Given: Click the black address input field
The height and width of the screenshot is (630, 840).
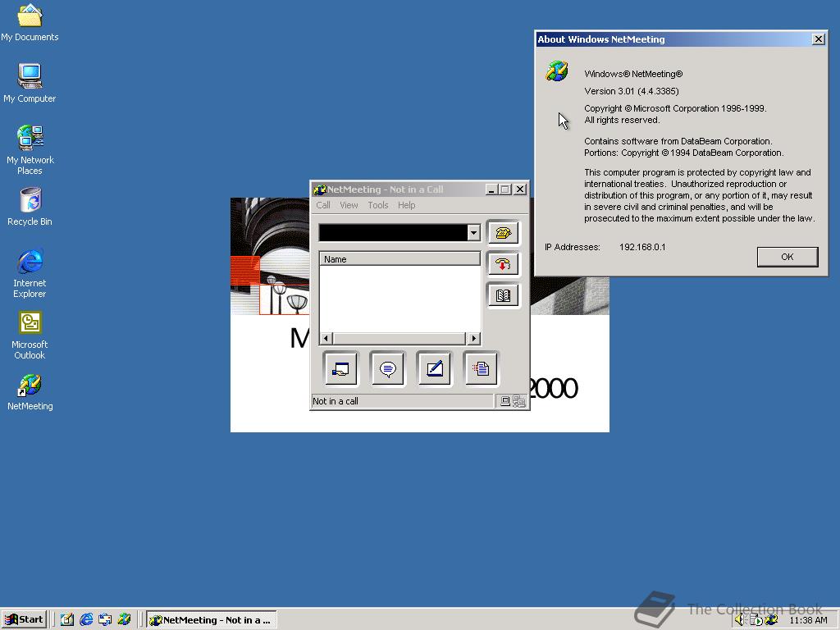Looking at the screenshot, I should click(393, 232).
